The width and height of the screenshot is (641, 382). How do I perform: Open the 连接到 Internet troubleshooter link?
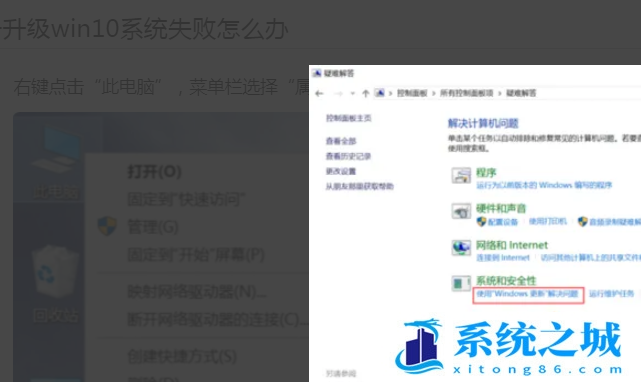(503, 258)
